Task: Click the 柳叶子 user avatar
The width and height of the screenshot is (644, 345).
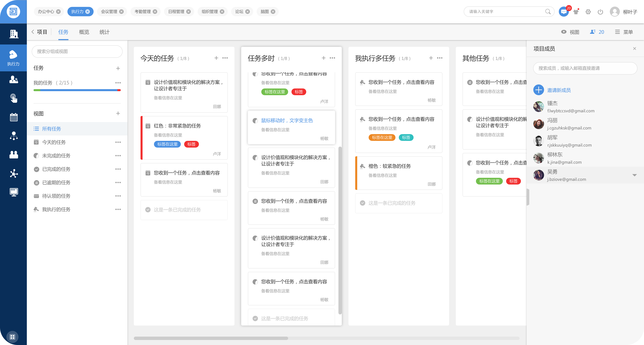Action: click(615, 12)
